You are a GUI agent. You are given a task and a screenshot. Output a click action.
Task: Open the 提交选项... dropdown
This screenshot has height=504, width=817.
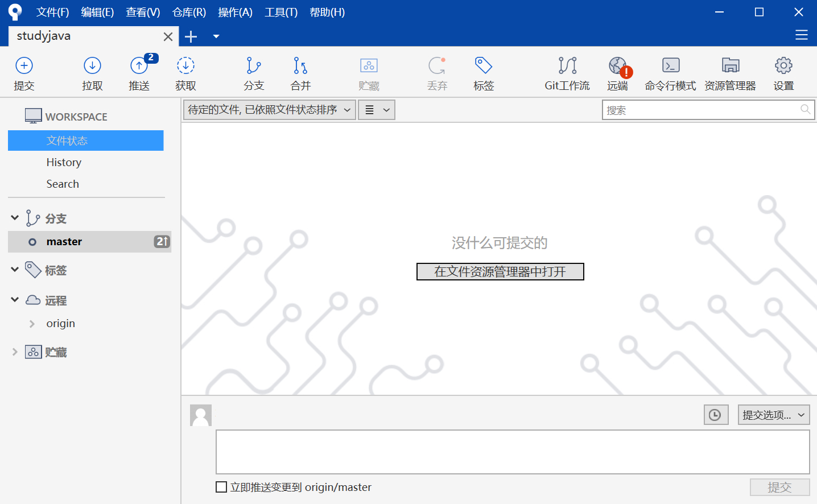(x=774, y=415)
